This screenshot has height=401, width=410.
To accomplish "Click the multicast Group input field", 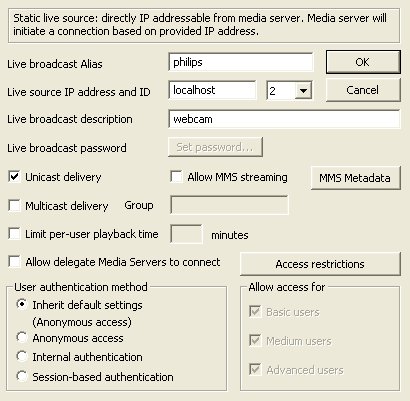I will tap(229, 205).
